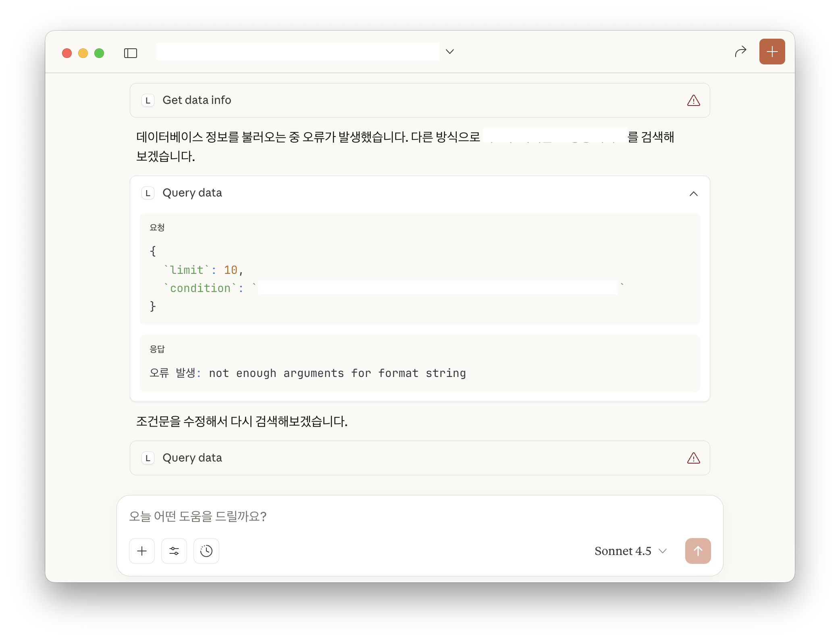Viewport: 840px width, 642px height.
Task: Toggle the sidebar panel icon
Action: [130, 53]
